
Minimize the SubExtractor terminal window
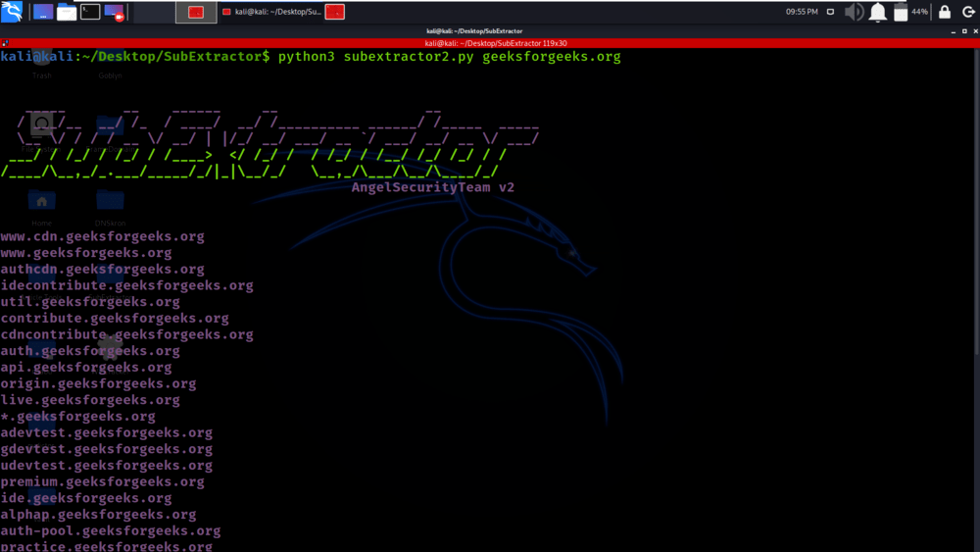[954, 31]
